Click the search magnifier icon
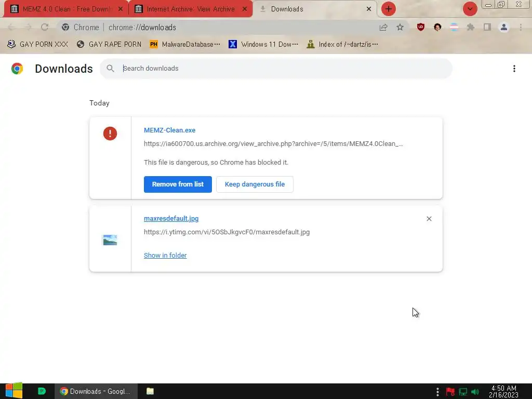 (110, 69)
